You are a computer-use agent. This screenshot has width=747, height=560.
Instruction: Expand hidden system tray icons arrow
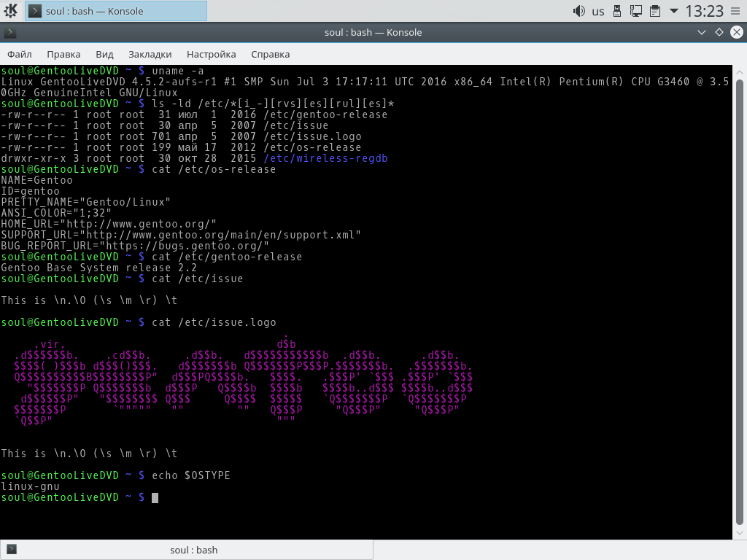(673, 10)
